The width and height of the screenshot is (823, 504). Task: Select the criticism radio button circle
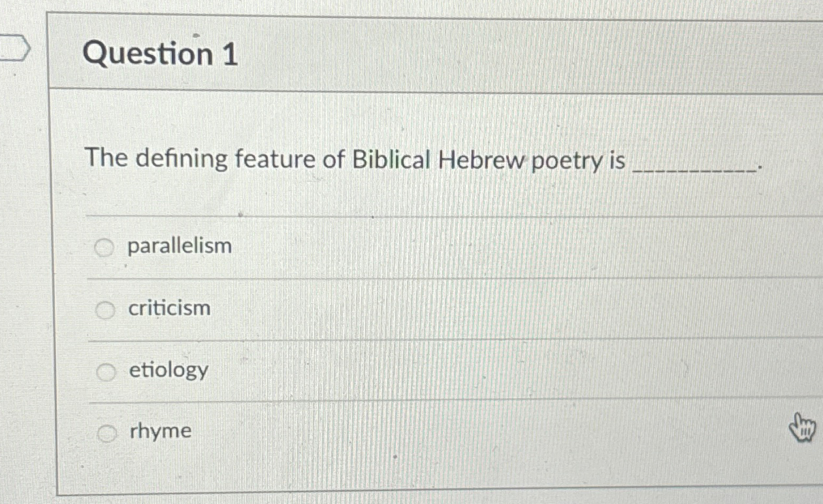click(x=104, y=311)
